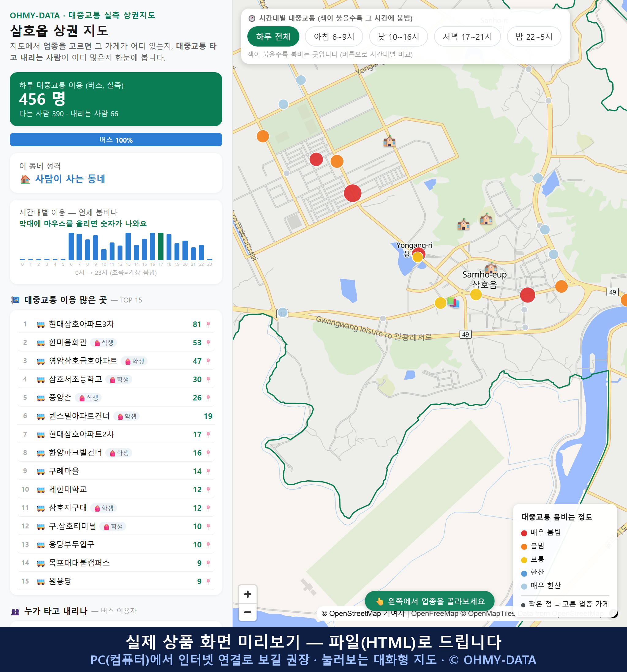
Task: Click the 학생 tag on 삼호지구대
Action: point(104,508)
